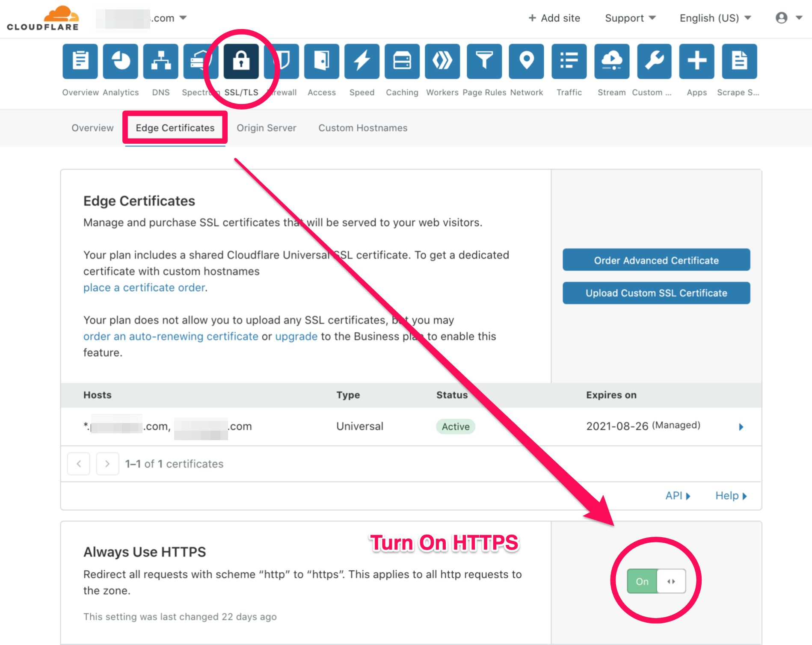Click the Status column header
This screenshot has height=645, width=812.
tap(452, 395)
